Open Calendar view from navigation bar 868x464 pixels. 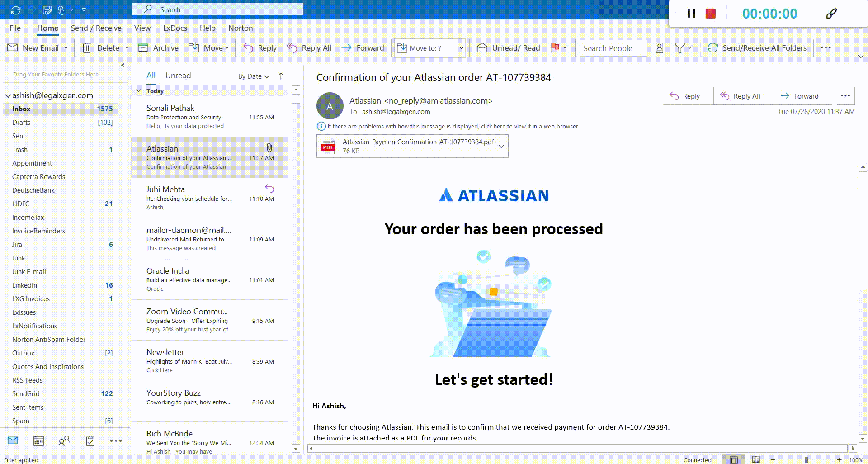click(38, 440)
